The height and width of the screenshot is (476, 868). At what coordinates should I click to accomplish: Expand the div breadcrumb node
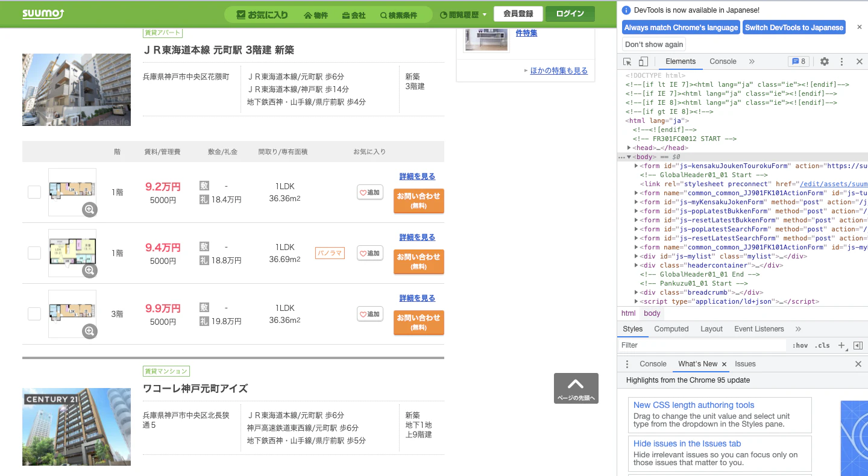click(637, 293)
